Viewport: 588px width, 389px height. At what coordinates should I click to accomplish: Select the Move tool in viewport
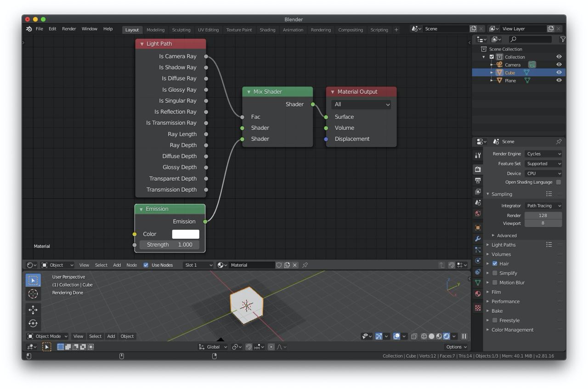(x=33, y=310)
